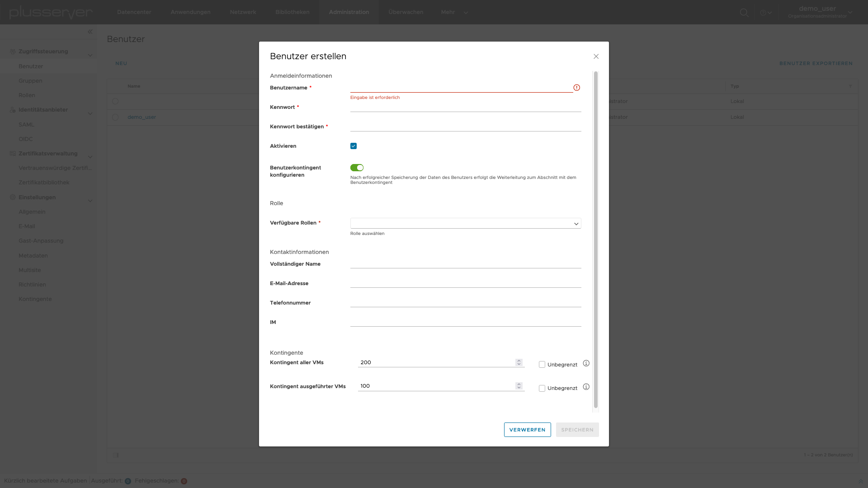Screen dimensions: 868x488
Task: Open the demo_user account menu
Action: point(821,12)
